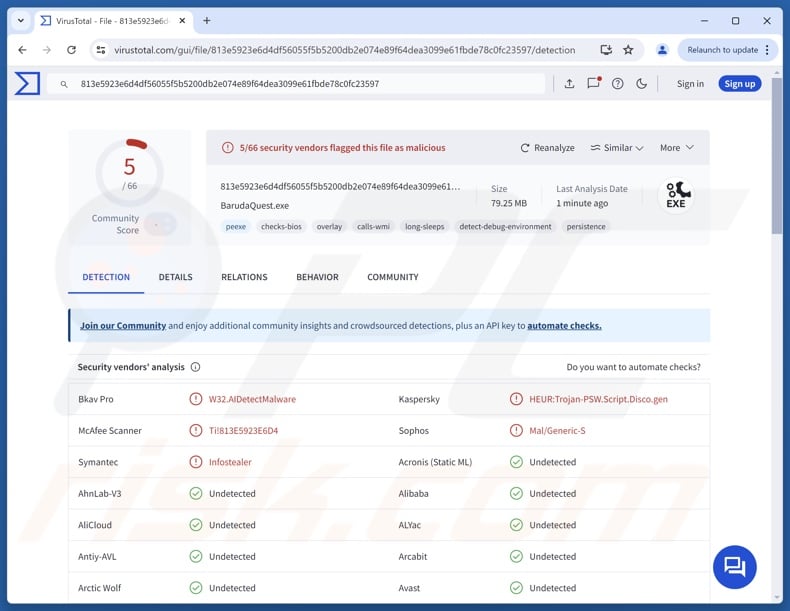Open the chat support bubble icon
790x611 pixels.
click(x=735, y=567)
